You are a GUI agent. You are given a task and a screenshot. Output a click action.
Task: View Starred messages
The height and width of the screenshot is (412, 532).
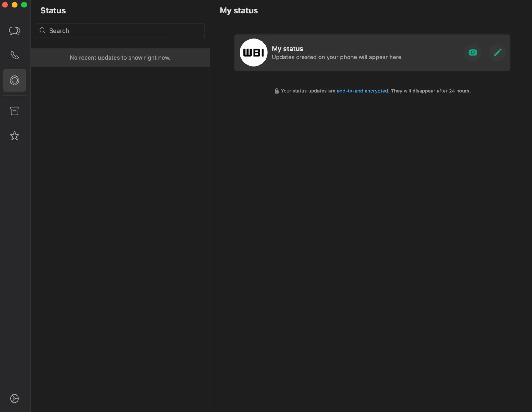[x=14, y=136]
